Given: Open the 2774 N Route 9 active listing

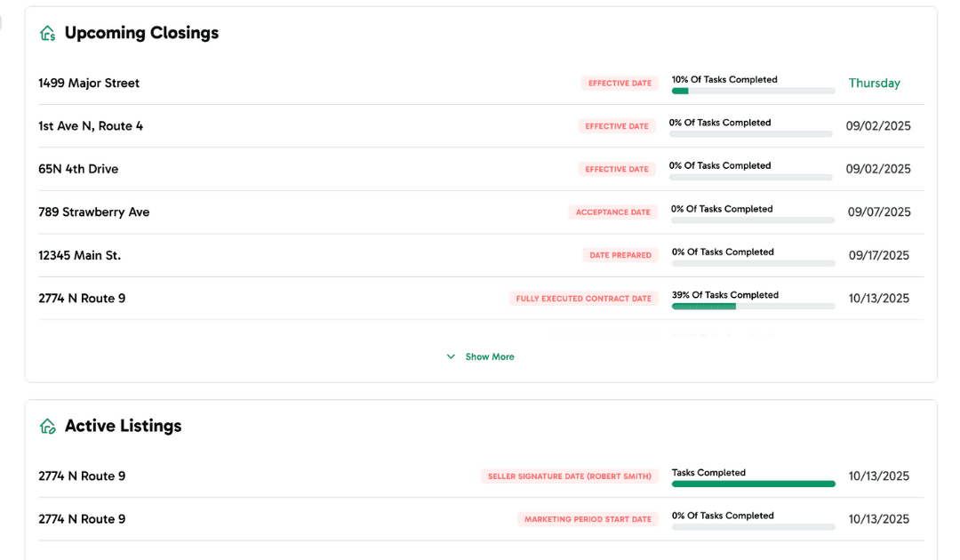Looking at the screenshot, I should (x=82, y=476).
